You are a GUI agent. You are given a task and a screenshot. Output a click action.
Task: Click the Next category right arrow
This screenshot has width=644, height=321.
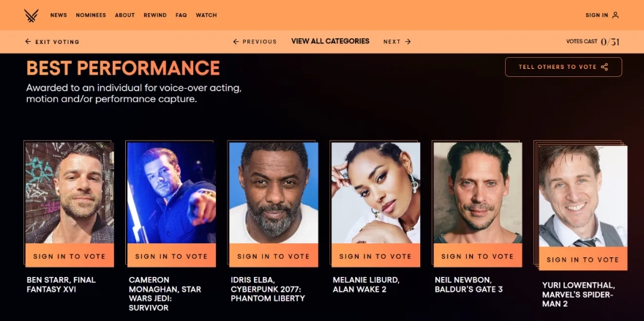[x=408, y=42]
